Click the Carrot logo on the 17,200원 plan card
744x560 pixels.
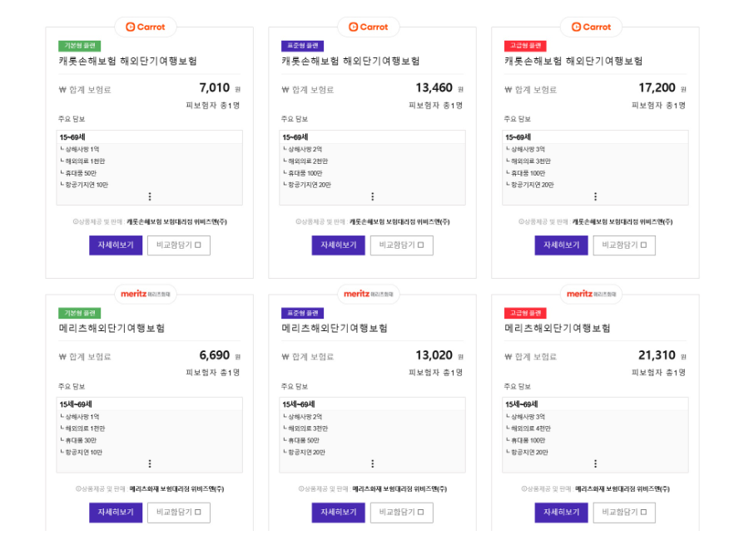[x=591, y=27]
